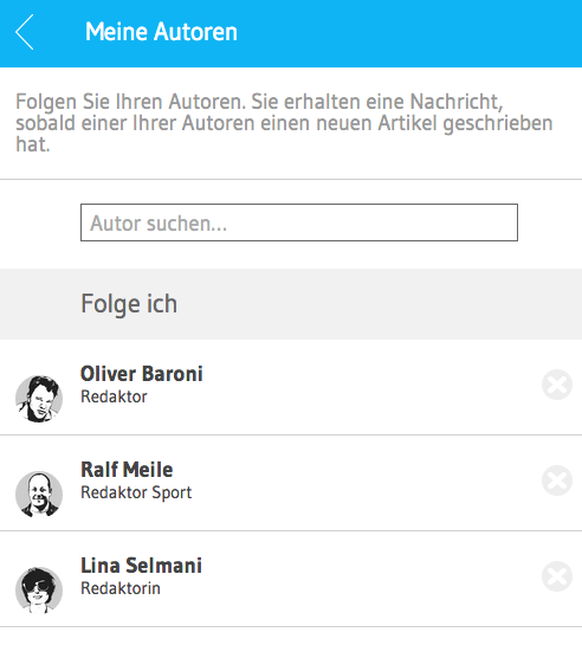Select the empty middle of Lina Selmani's row

point(362,579)
